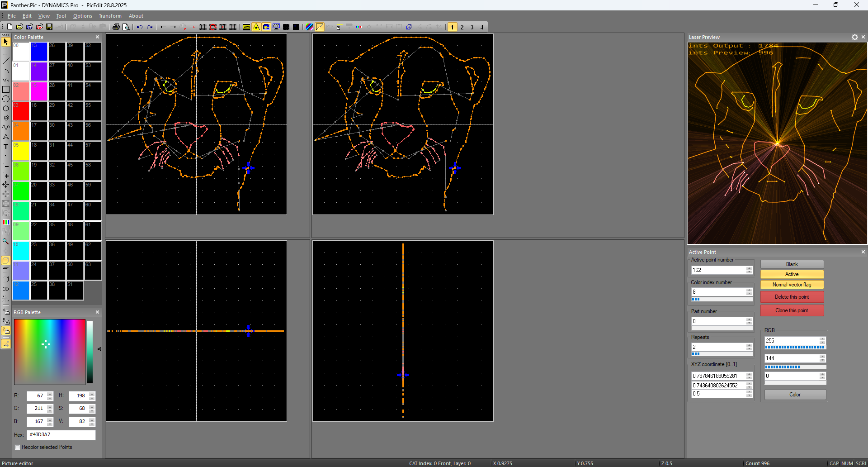The height and width of the screenshot is (467, 868).
Task: Select the Rectangle drawing tool
Action: pyautogui.click(x=6, y=90)
